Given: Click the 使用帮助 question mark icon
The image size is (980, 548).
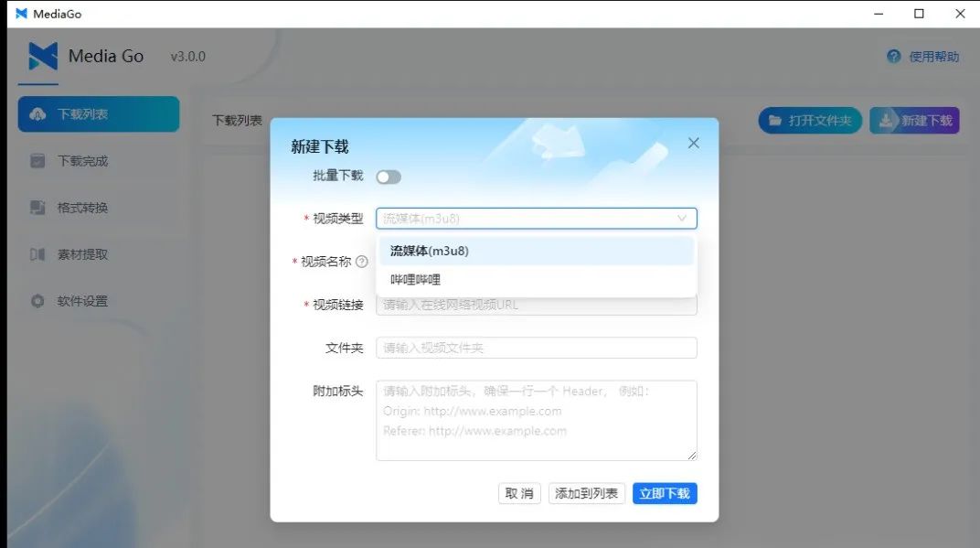Looking at the screenshot, I should tap(894, 57).
